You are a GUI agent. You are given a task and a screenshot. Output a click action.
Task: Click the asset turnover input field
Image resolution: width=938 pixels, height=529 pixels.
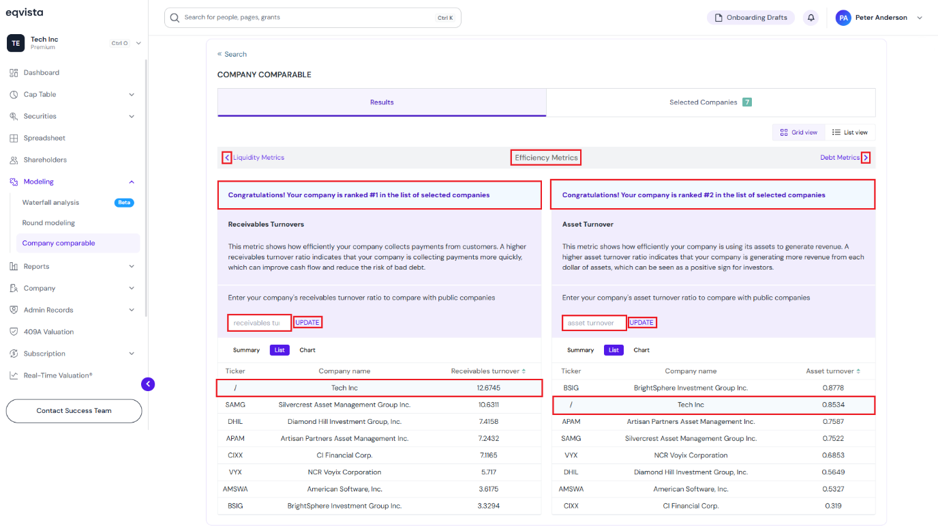coord(593,323)
